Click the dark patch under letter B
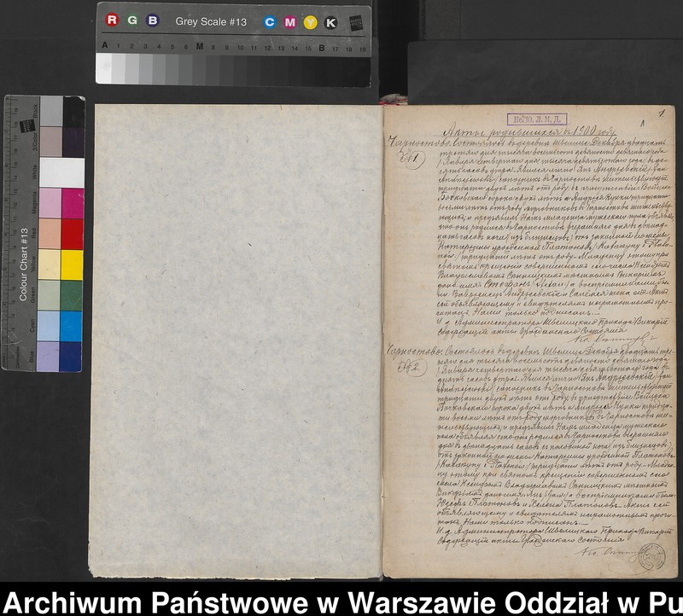The image size is (683, 616). (x=322, y=72)
